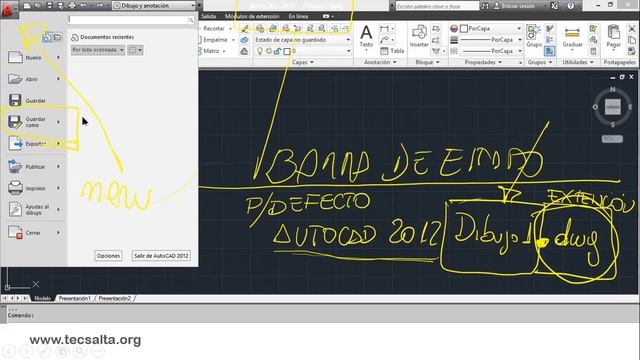Switch to the Salida ribbon tab

click(x=208, y=16)
